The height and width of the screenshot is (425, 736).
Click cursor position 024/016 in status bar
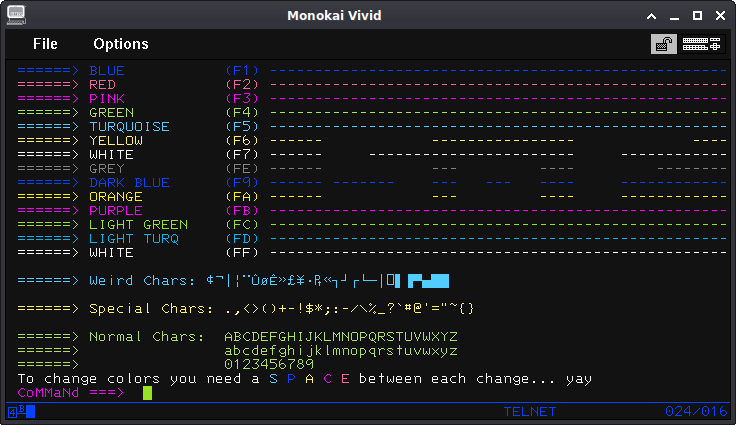tap(696, 412)
